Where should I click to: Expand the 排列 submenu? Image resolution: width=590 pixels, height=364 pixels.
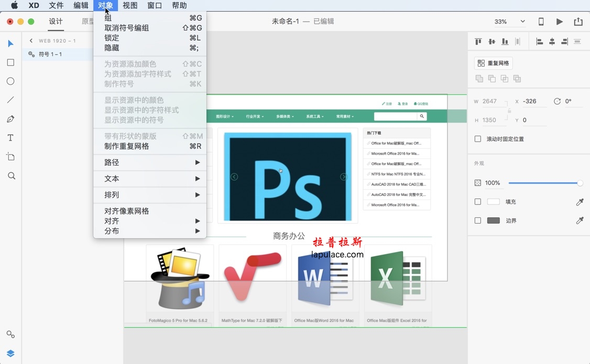150,195
